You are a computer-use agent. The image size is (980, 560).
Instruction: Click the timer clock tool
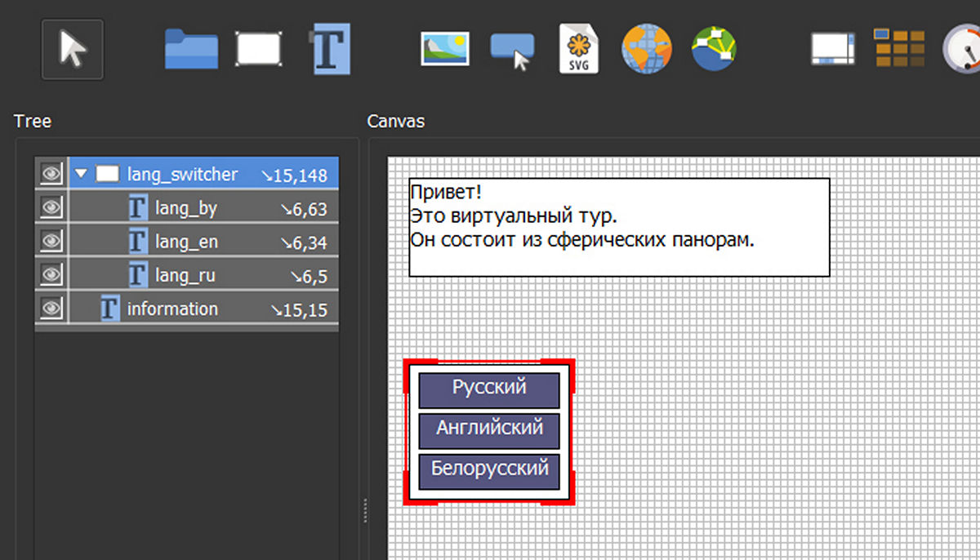[x=962, y=49]
